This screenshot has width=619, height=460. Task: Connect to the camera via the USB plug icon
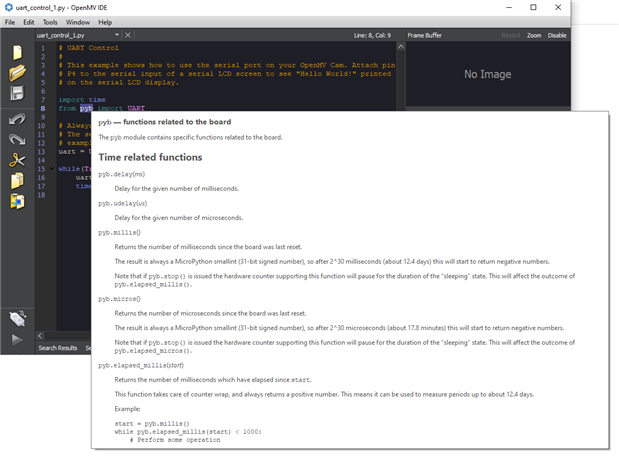tap(17, 318)
